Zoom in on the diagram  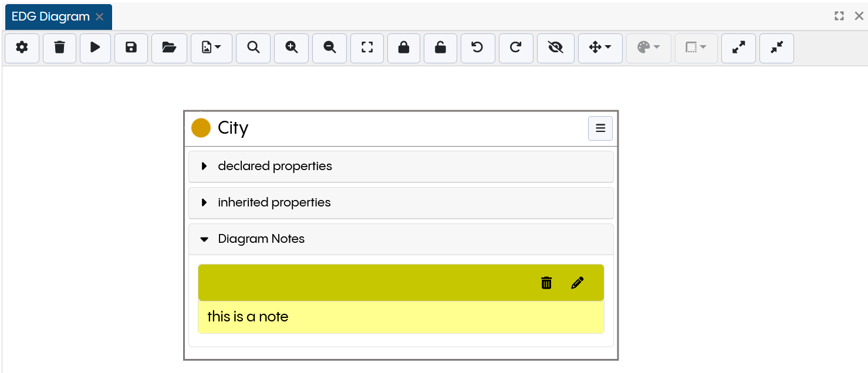click(291, 48)
